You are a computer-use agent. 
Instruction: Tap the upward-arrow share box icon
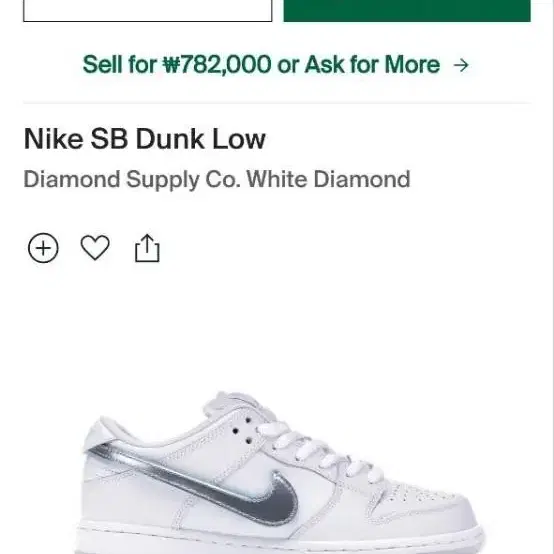(x=147, y=248)
